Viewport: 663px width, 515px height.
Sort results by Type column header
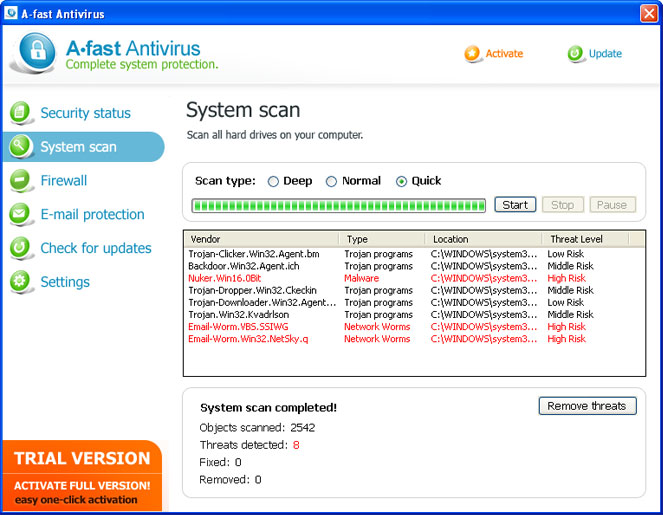click(382, 239)
